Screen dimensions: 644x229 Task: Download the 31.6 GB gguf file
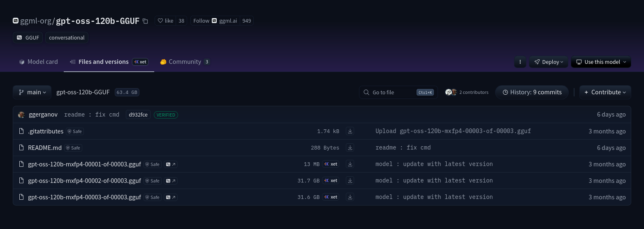click(x=350, y=197)
